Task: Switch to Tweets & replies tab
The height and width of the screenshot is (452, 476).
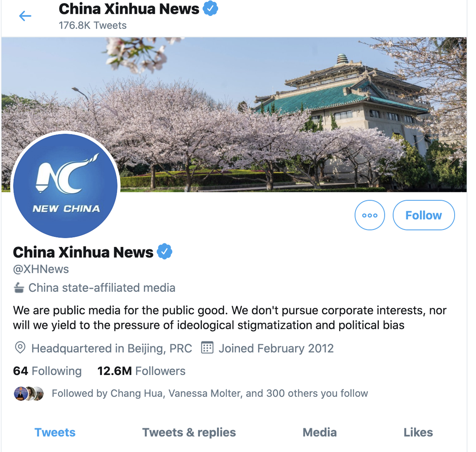Action: (x=189, y=432)
